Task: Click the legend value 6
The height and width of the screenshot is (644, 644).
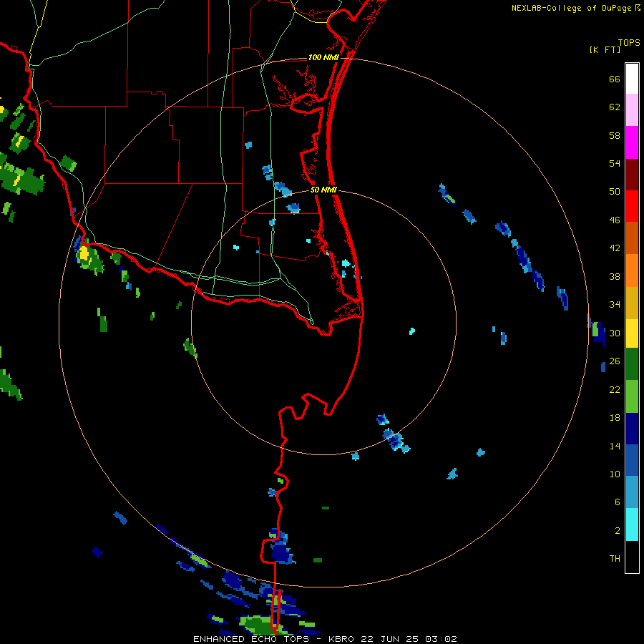Action: point(618,502)
